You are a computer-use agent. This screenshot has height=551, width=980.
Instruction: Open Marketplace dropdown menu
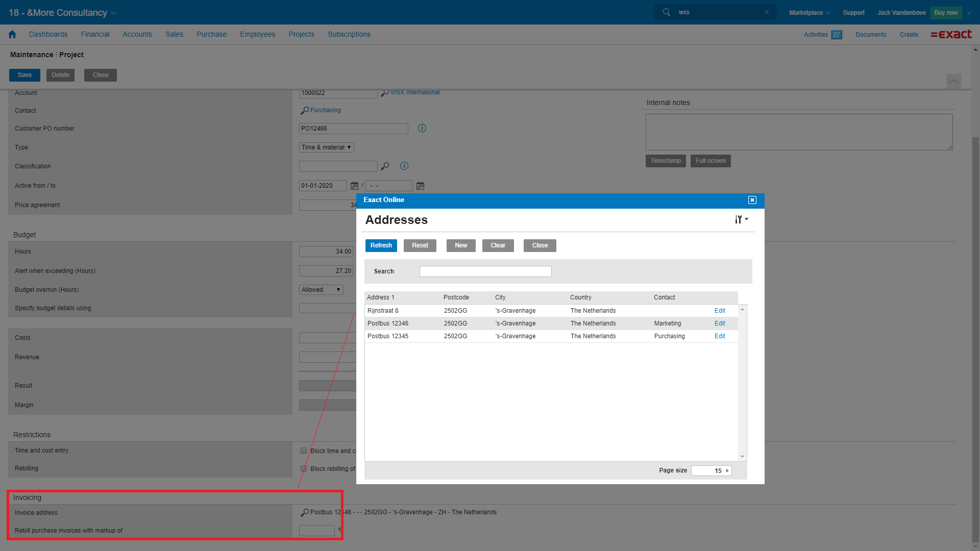point(810,13)
